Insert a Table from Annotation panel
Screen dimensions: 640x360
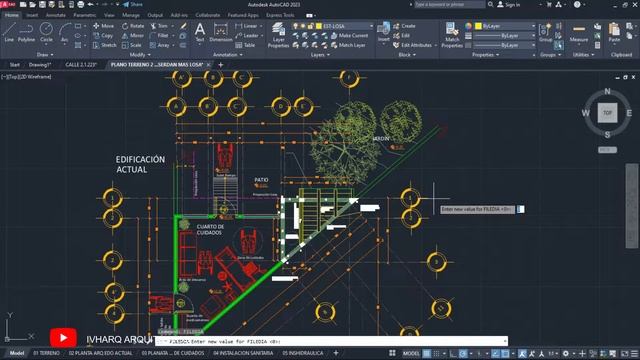click(245, 45)
